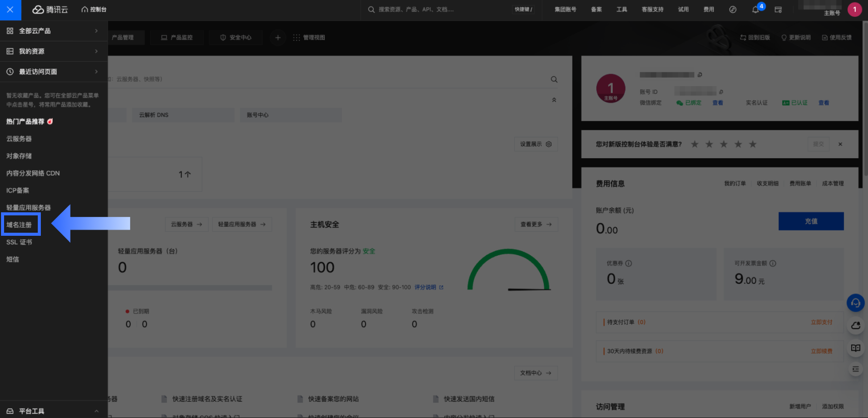
Task: Open 费用账单
Action: point(800,184)
